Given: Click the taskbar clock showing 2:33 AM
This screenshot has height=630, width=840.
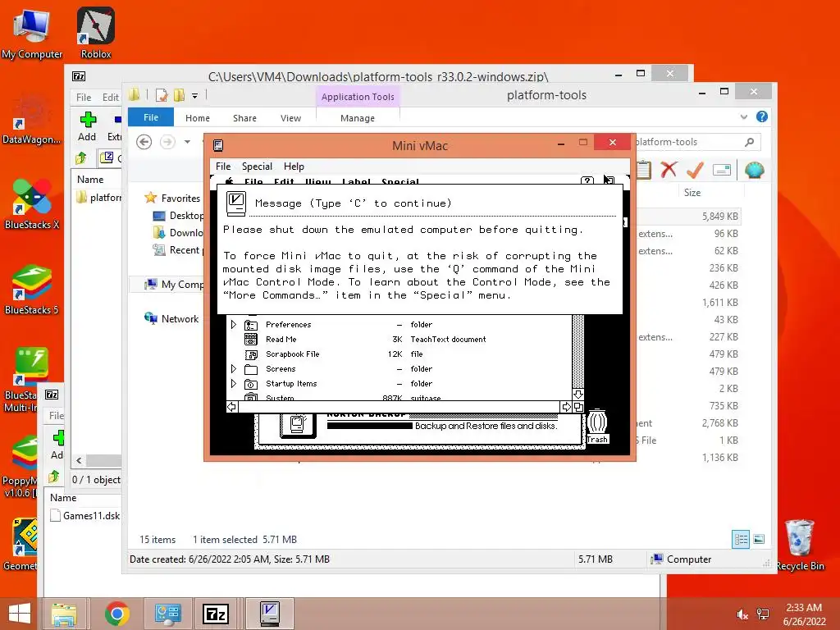Looking at the screenshot, I should click(804, 614).
